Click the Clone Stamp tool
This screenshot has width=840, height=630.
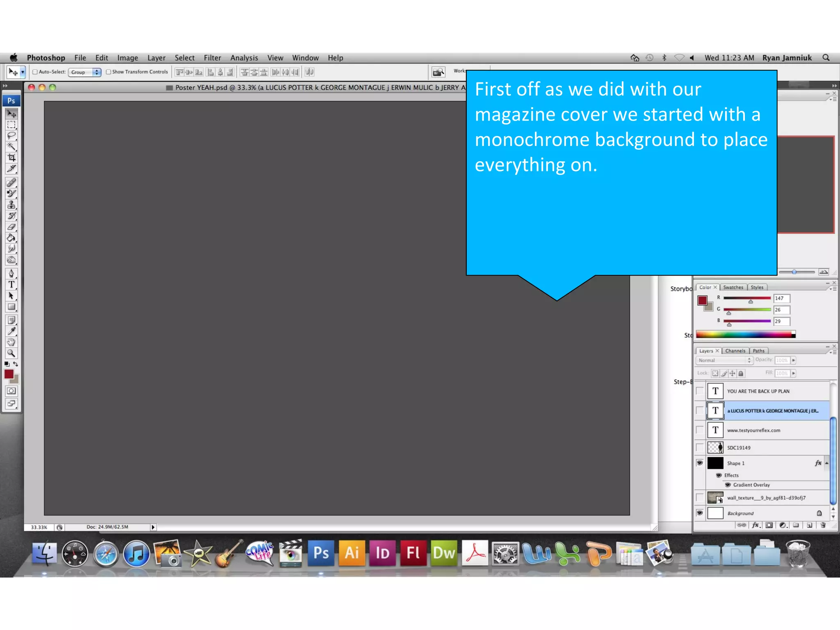click(x=11, y=205)
